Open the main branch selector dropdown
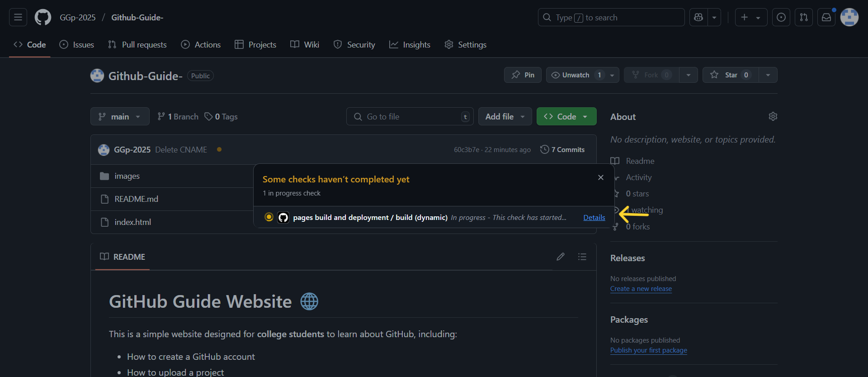Image resolution: width=868 pixels, height=377 pixels. coord(120,116)
